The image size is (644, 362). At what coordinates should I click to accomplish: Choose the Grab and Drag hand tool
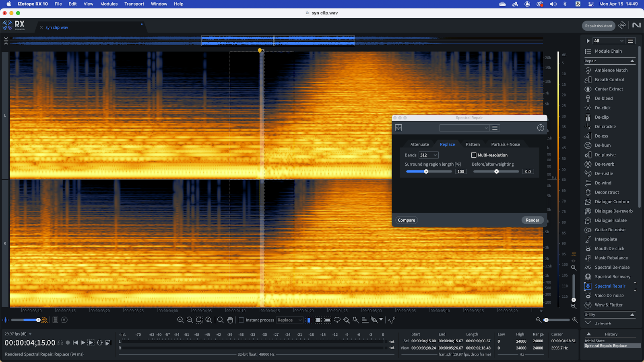tap(230, 320)
